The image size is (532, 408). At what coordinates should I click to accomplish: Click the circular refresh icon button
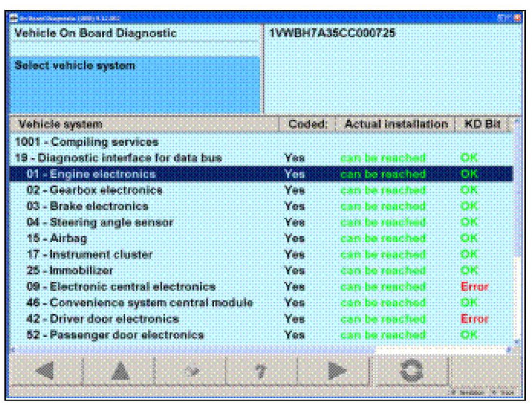[408, 372]
